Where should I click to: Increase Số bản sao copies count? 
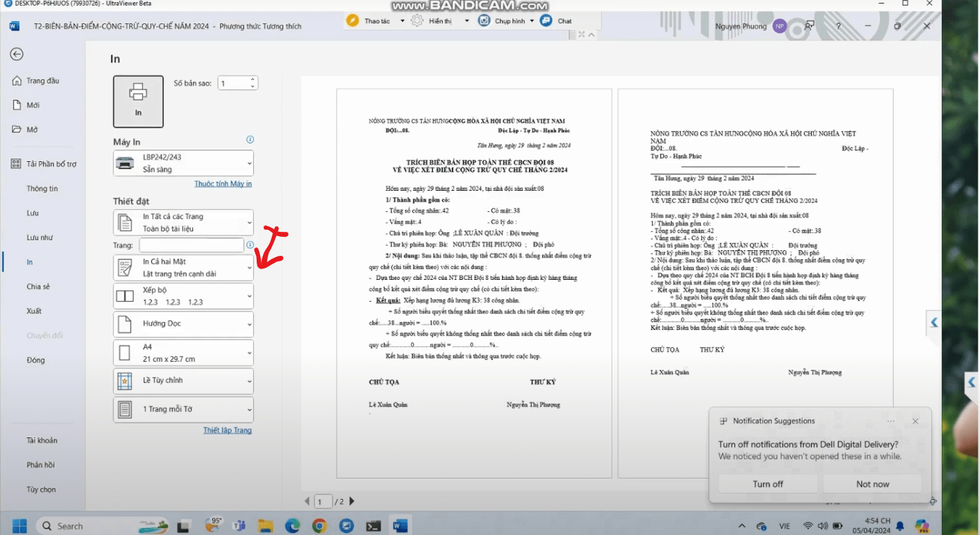252,79
